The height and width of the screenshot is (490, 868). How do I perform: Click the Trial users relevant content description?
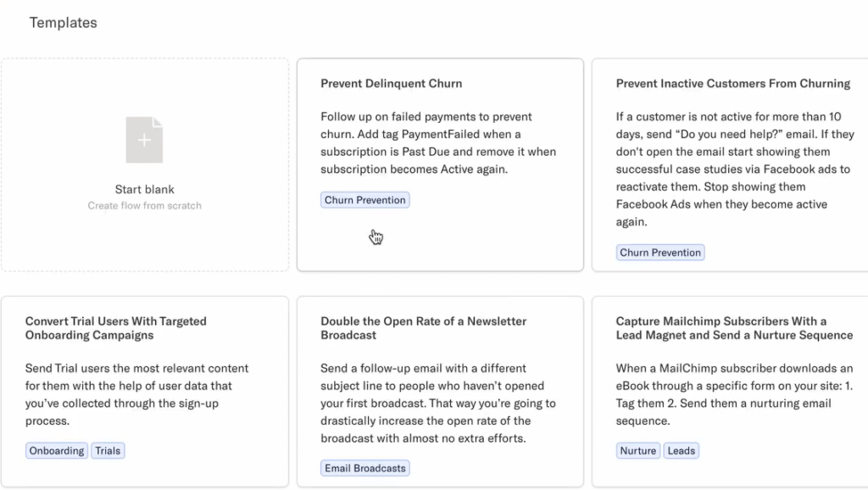(136, 394)
